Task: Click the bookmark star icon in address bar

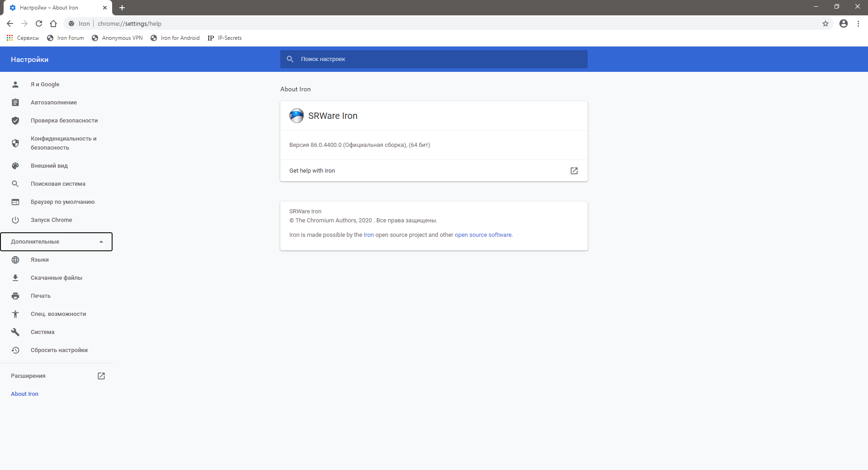Action: (826, 23)
